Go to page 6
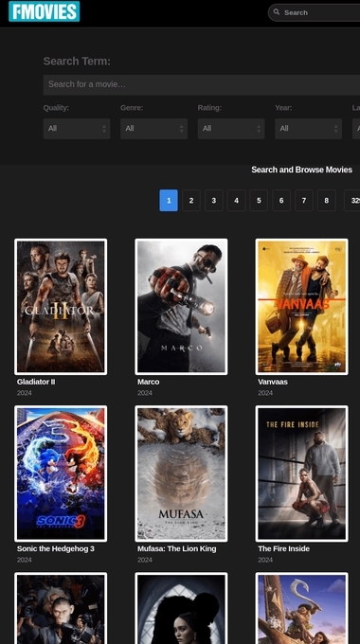Viewport: 360px width, 644px height. point(281,201)
